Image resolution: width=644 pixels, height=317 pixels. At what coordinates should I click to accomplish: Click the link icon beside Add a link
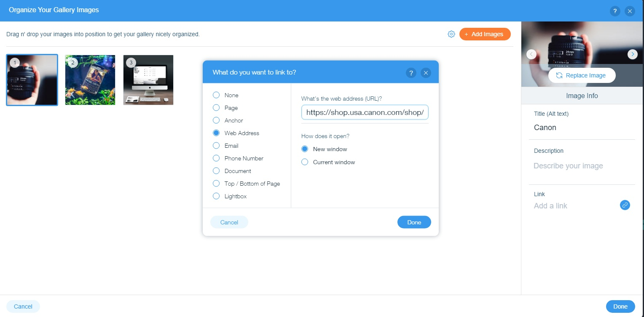625,205
